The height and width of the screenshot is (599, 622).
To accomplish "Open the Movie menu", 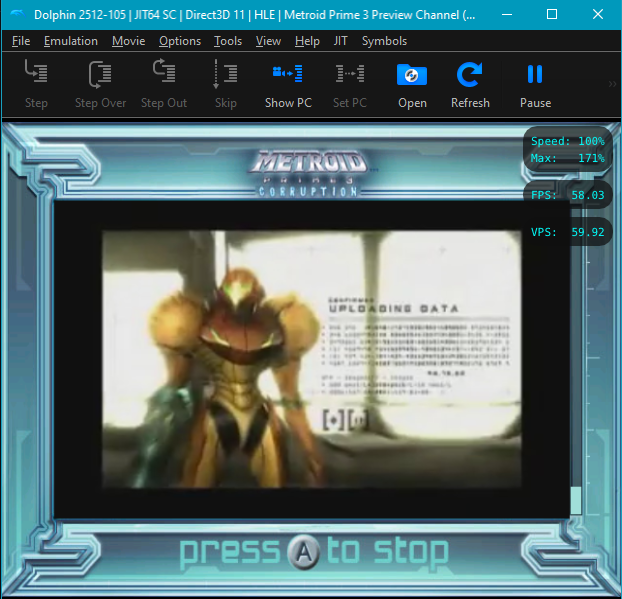I will tap(129, 41).
